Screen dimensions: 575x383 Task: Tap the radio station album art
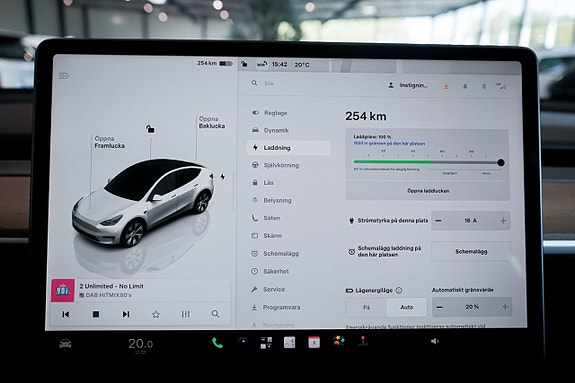(x=62, y=291)
